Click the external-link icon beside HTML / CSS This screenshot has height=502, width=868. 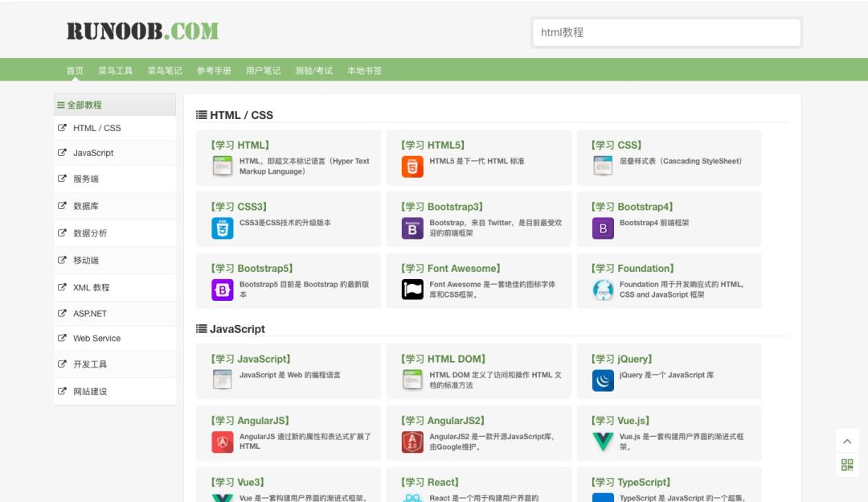point(62,127)
